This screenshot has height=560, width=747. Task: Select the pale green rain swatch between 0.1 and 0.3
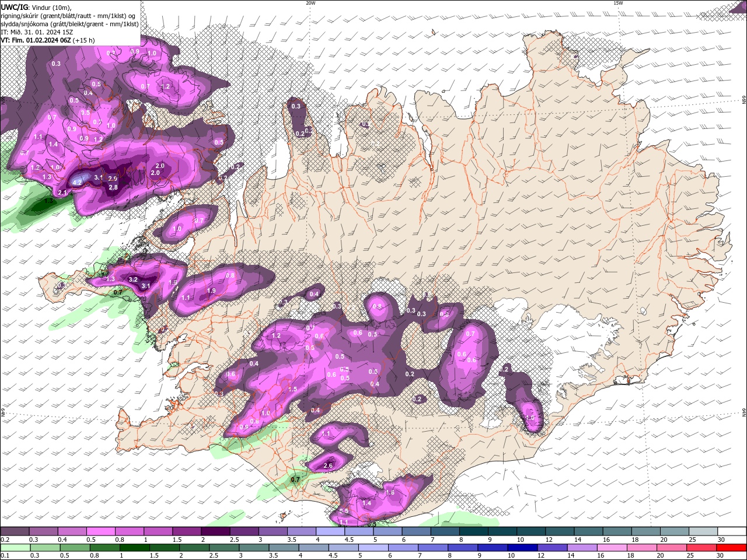coord(15,548)
